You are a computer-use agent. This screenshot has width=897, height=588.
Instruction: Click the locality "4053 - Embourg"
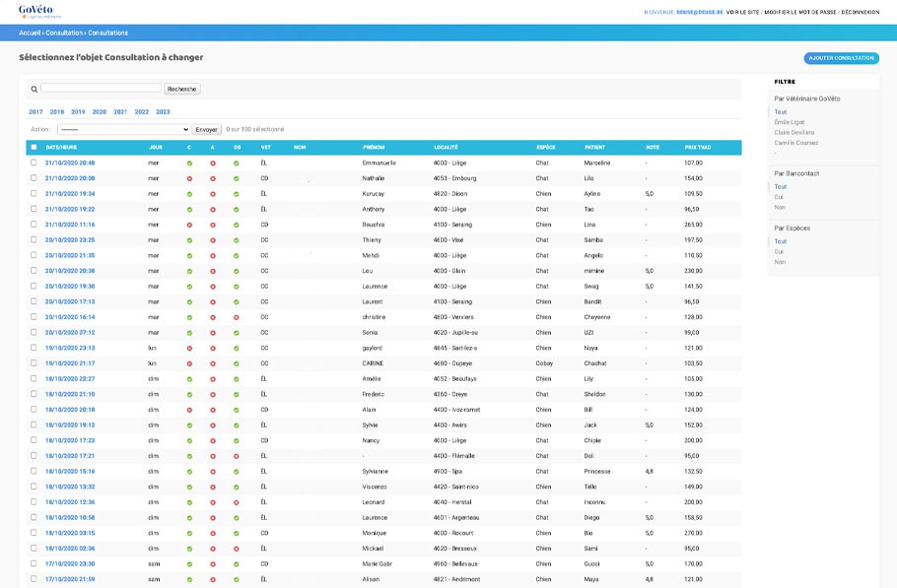click(x=454, y=178)
